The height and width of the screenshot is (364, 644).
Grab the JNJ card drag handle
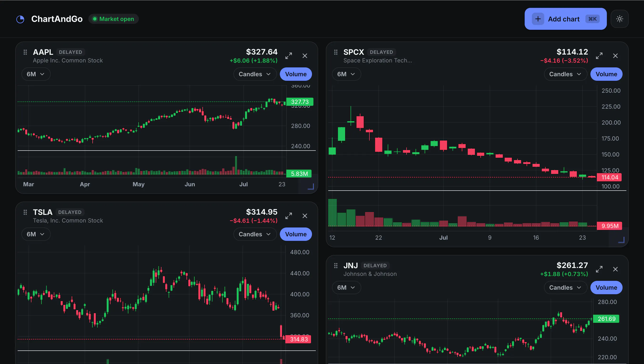336,266
